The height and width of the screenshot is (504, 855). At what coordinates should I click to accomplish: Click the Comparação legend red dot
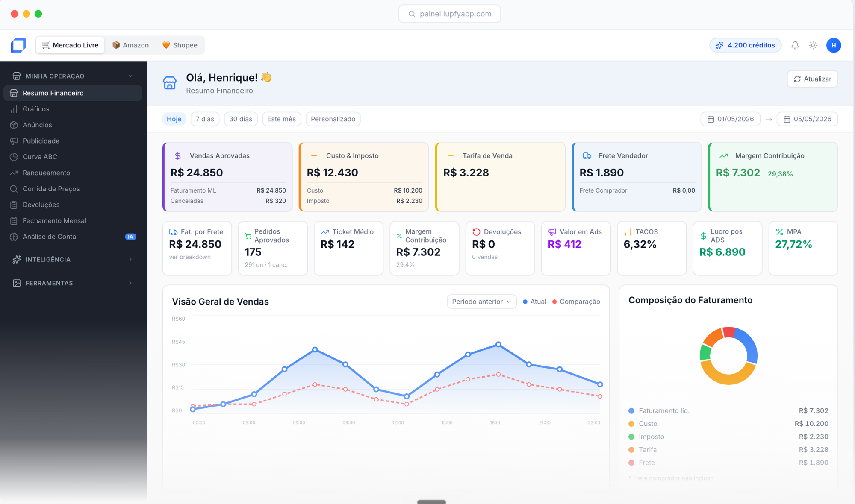pyautogui.click(x=554, y=302)
